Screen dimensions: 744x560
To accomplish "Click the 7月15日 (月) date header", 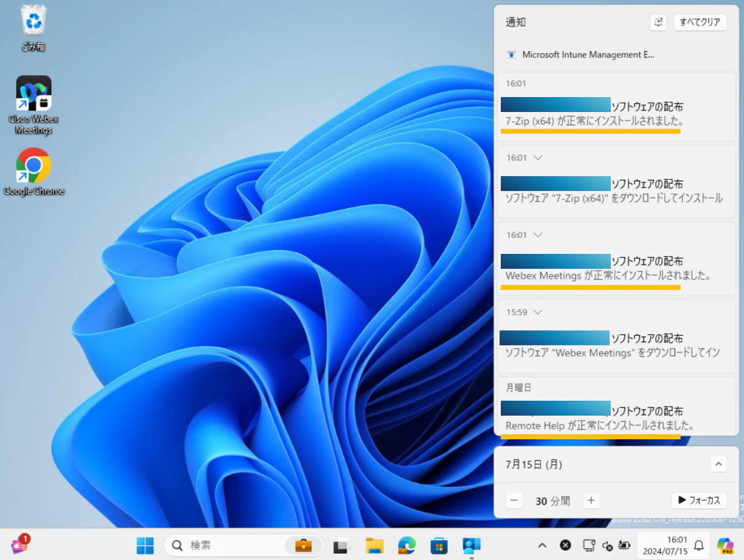I will tap(534, 464).
